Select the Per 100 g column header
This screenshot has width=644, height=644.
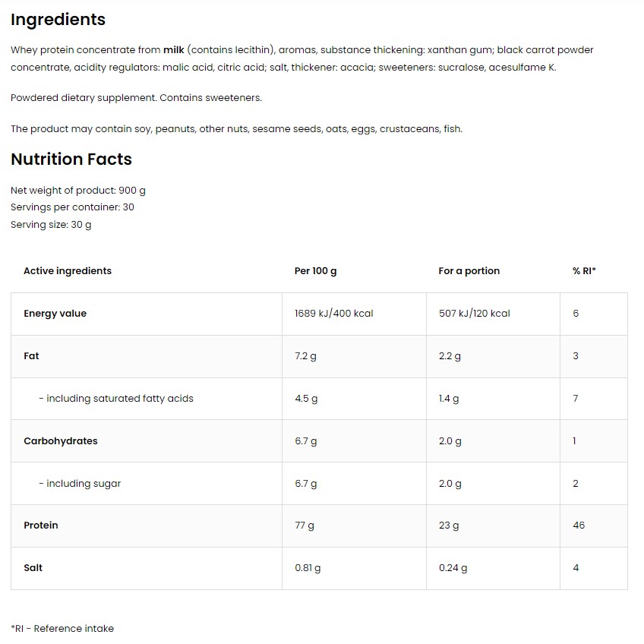[315, 271]
